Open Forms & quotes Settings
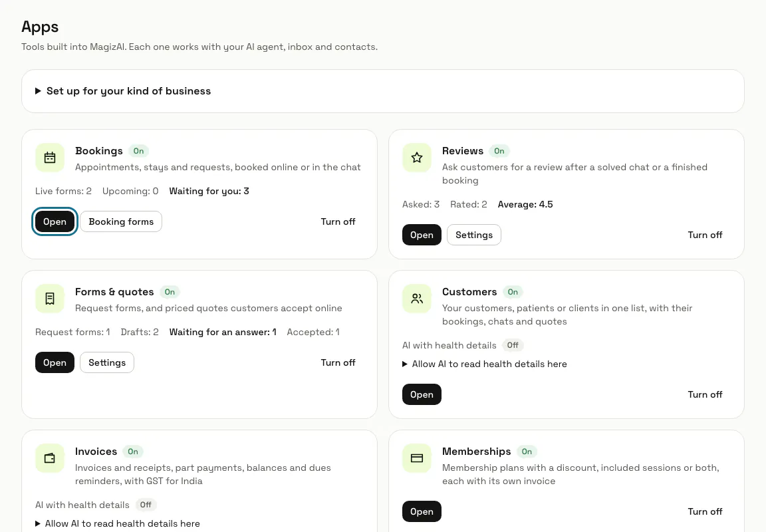766x532 pixels. click(107, 362)
